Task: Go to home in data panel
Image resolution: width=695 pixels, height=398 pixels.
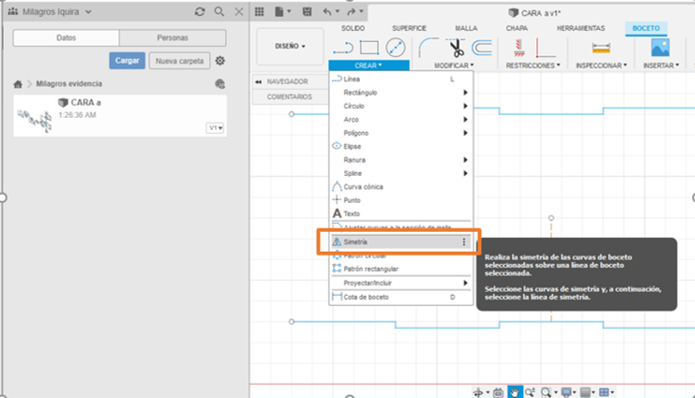Action: click(18, 84)
